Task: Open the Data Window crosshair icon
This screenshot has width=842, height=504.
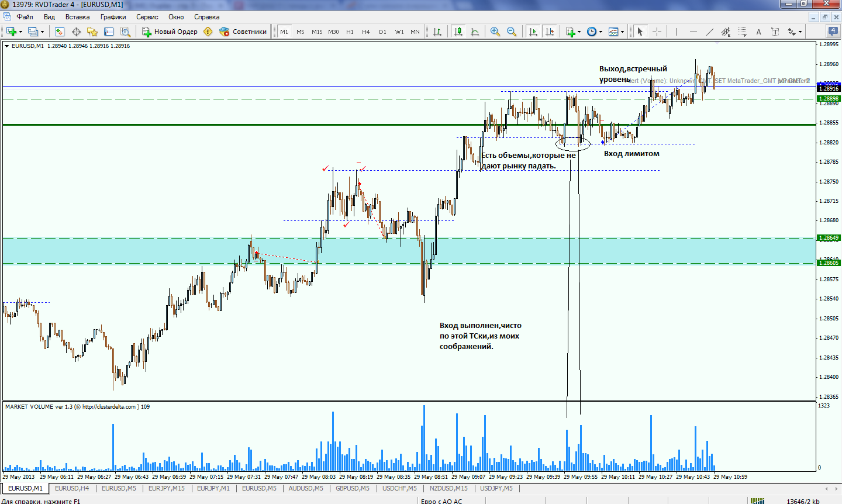Action: [x=76, y=32]
